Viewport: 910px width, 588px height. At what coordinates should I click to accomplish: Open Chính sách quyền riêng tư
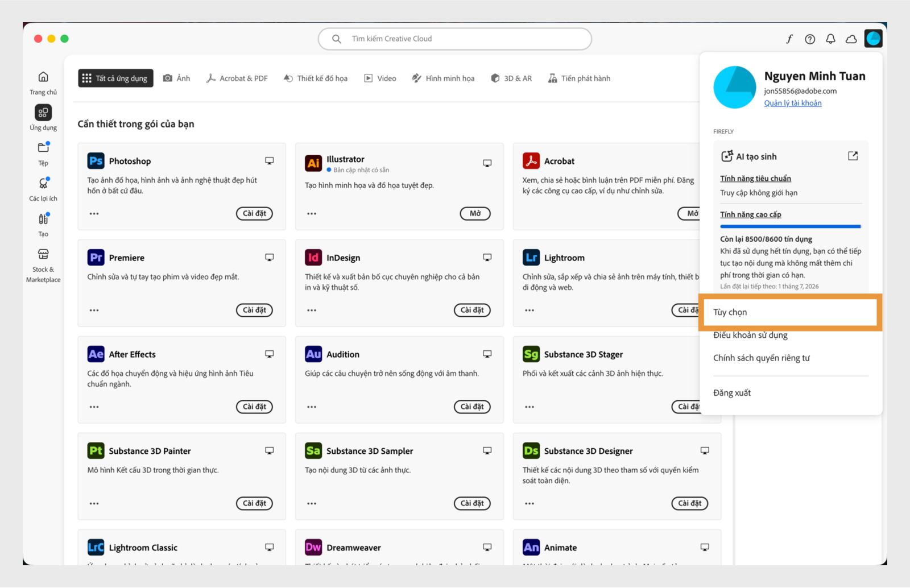(762, 358)
